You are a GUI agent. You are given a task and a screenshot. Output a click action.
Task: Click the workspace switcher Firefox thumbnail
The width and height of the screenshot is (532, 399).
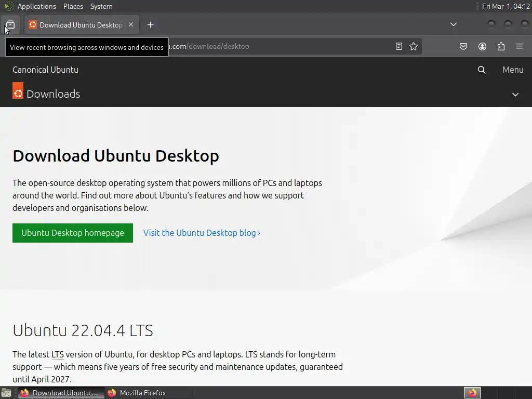pyautogui.click(x=472, y=393)
